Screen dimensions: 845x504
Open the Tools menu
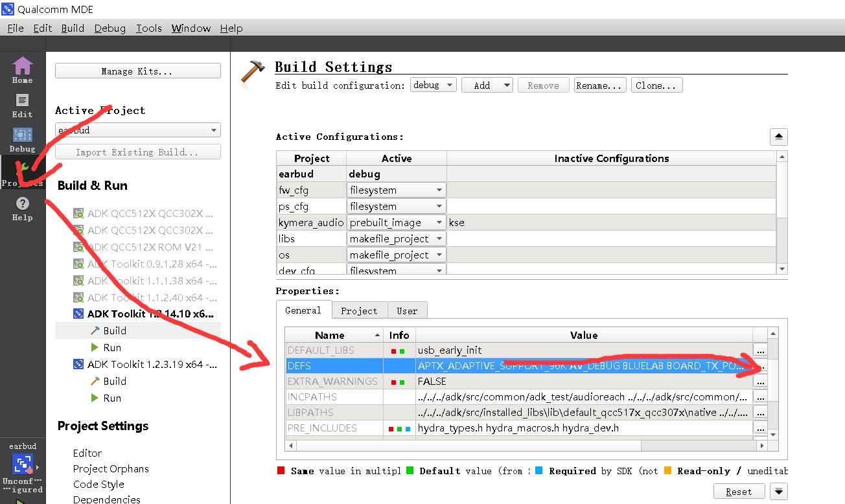148,28
